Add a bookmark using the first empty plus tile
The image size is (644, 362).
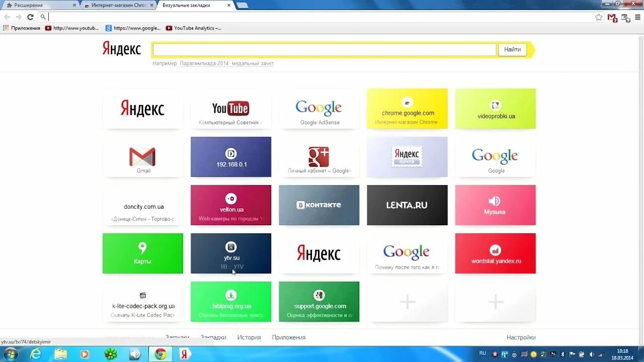point(407,302)
